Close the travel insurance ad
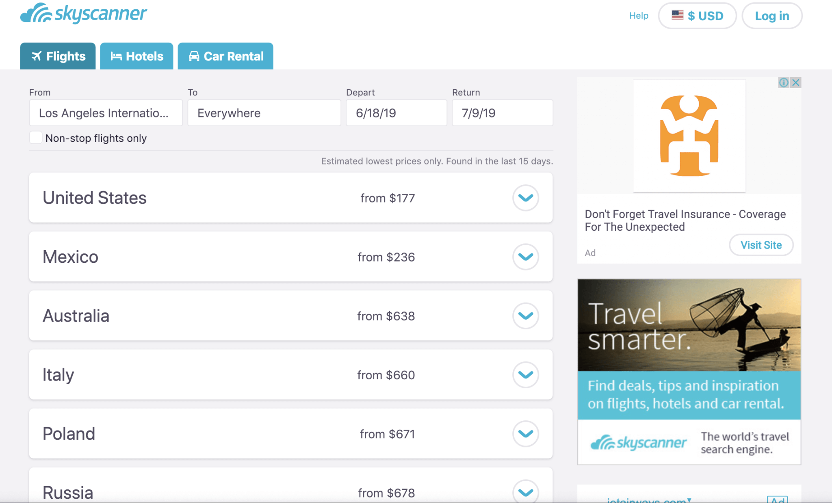Image resolution: width=832 pixels, height=504 pixels. coord(796,82)
